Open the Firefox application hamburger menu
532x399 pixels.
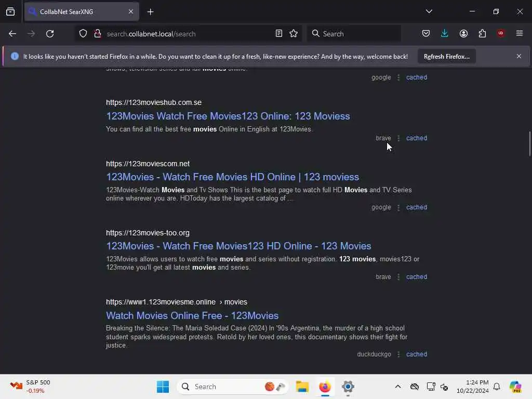click(520, 33)
